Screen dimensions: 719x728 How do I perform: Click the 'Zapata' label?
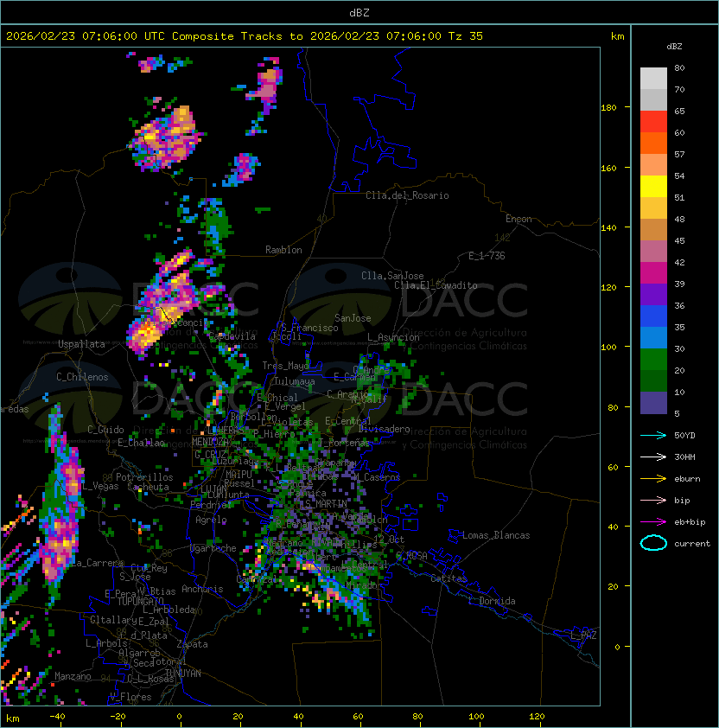(x=192, y=644)
